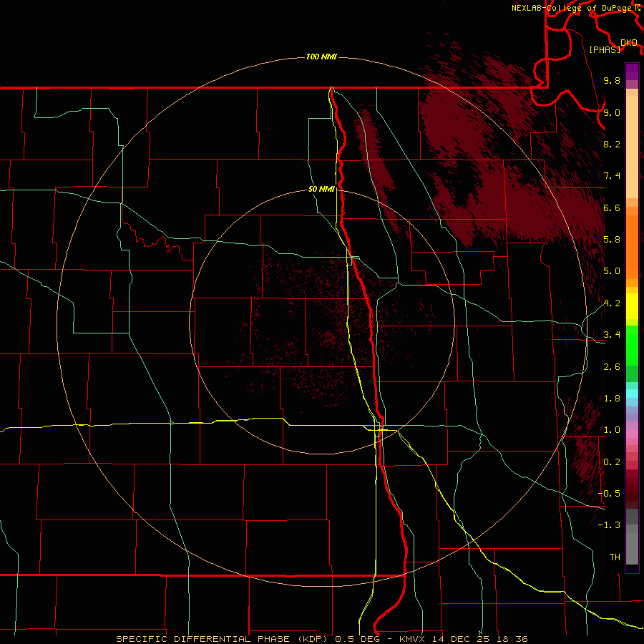Click the Specific Differential Phase caption at bottom
The height and width of the screenshot is (644, 644).
coord(322,639)
